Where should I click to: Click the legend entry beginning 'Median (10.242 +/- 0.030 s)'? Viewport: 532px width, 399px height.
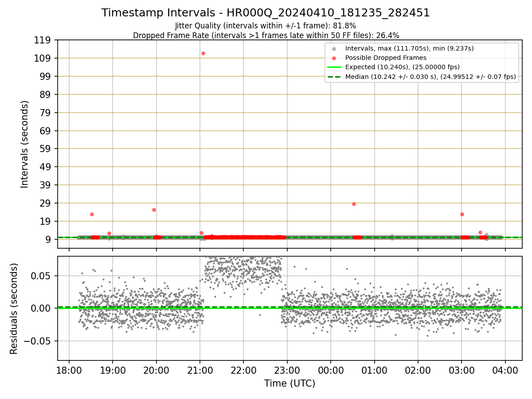click(430, 77)
